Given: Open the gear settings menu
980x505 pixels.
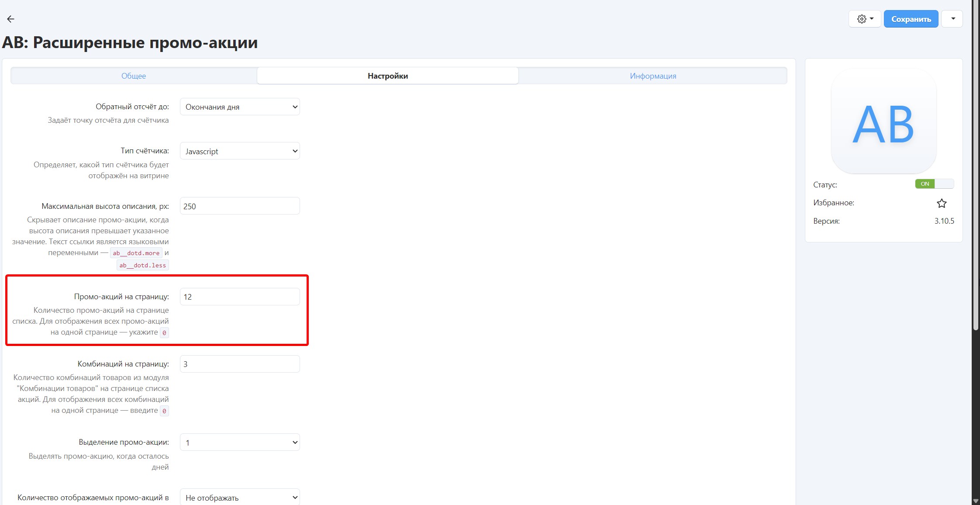Looking at the screenshot, I should [x=864, y=19].
